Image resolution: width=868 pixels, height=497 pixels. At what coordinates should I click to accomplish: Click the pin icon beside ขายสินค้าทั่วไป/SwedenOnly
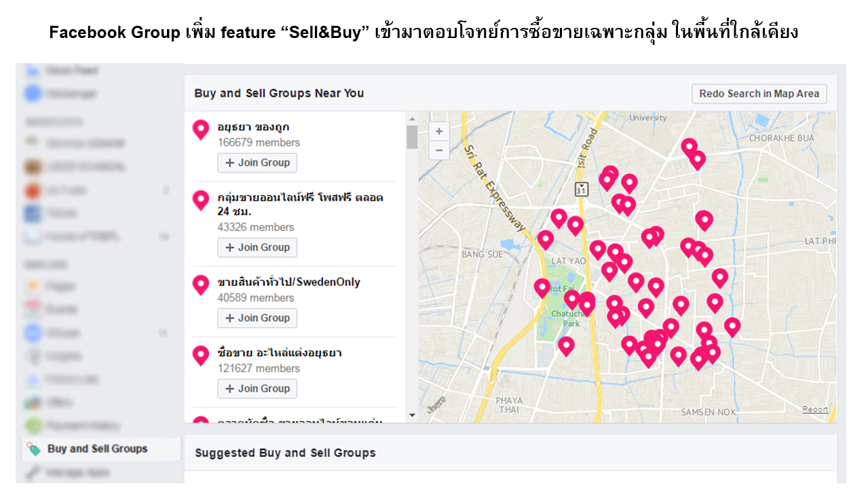(201, 284)
